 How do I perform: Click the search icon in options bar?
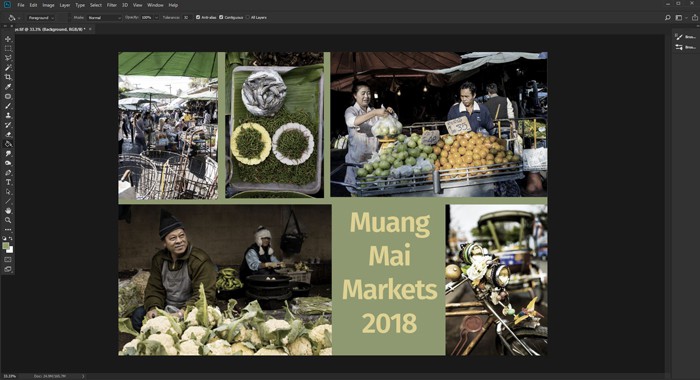(667, 18)
